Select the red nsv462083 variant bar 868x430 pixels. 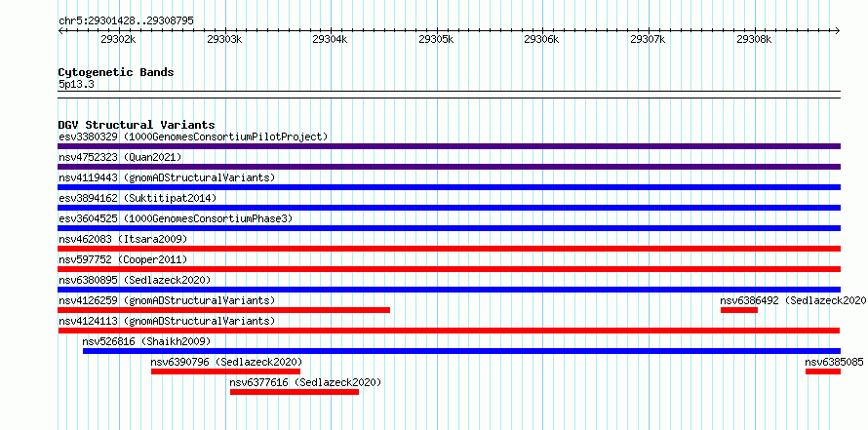pos(449,249)
